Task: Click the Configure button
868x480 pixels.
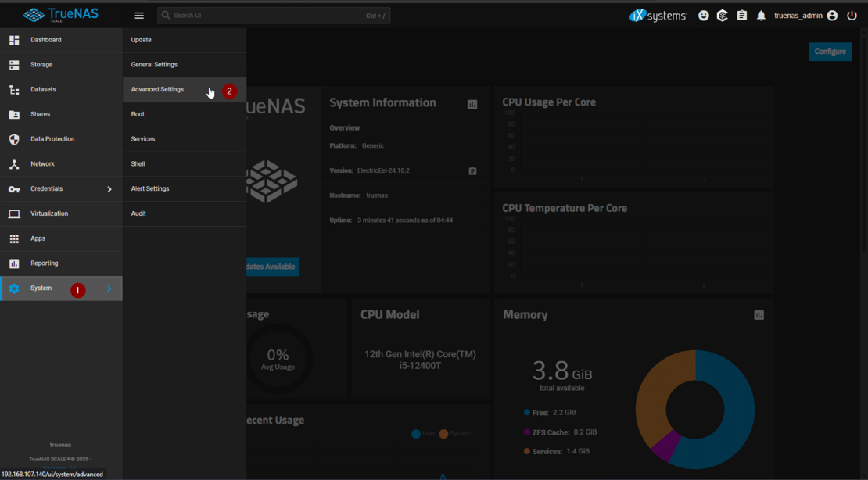Action: (830, 51)
